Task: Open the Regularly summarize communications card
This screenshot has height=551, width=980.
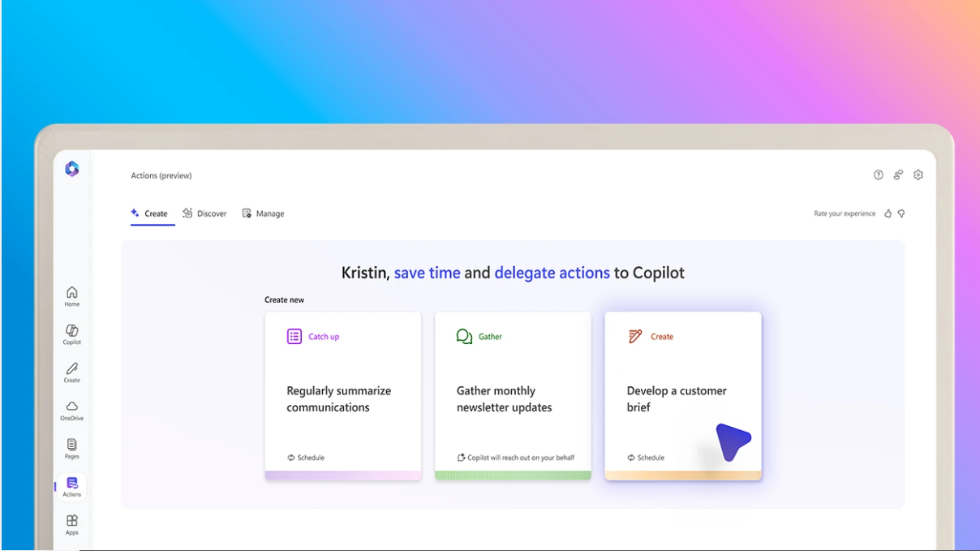Action: 342,396
